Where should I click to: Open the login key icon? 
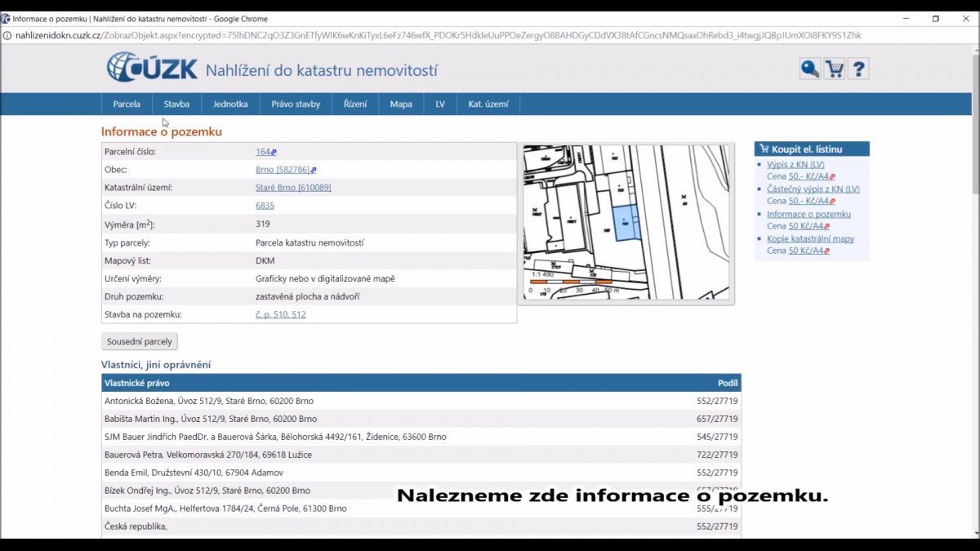point(810,69)
